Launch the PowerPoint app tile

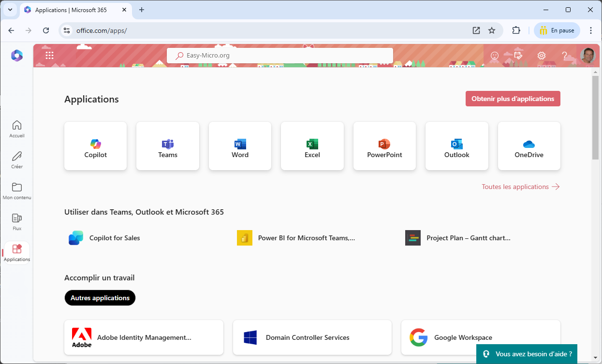pyautogui.click(x=384, y=146)
